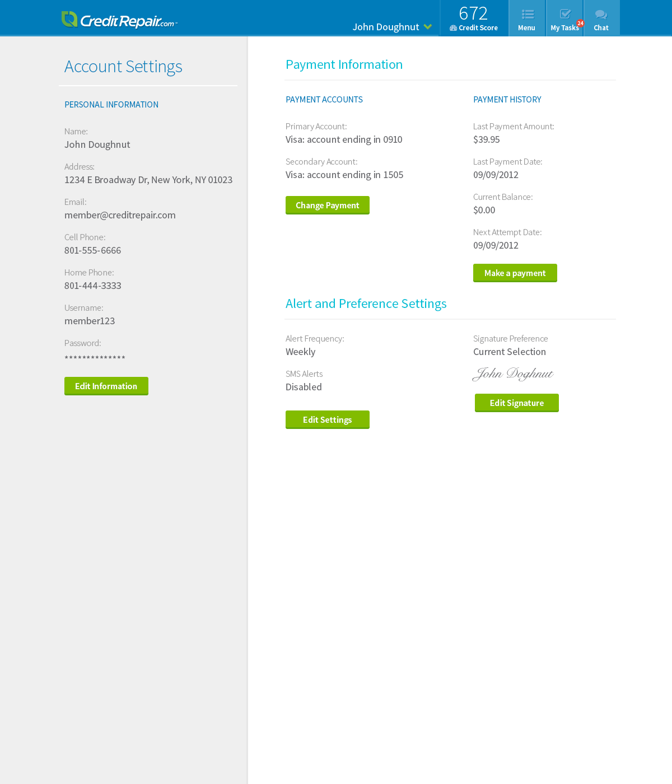Select Visa account ending in 0910
This screenshot has height=784, width=672.
[344, 139]
